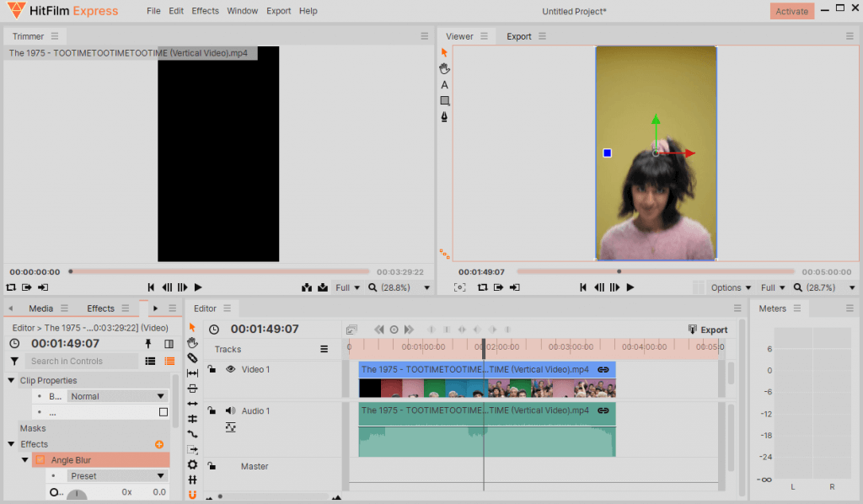Viewport: 863px width, 504px height.
Task: Mute the Audio 1 track speaker
Action: point(231,410)
